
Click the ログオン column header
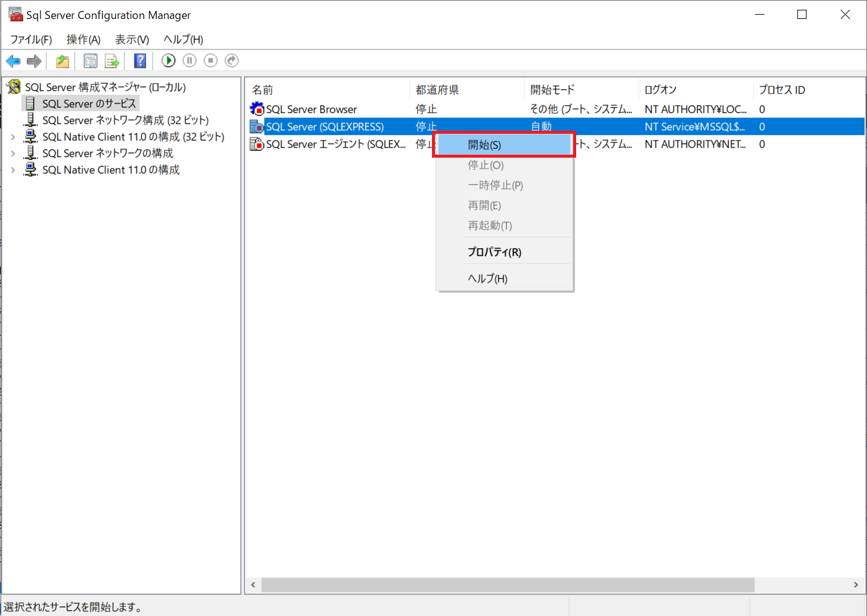tap(696, 90)
